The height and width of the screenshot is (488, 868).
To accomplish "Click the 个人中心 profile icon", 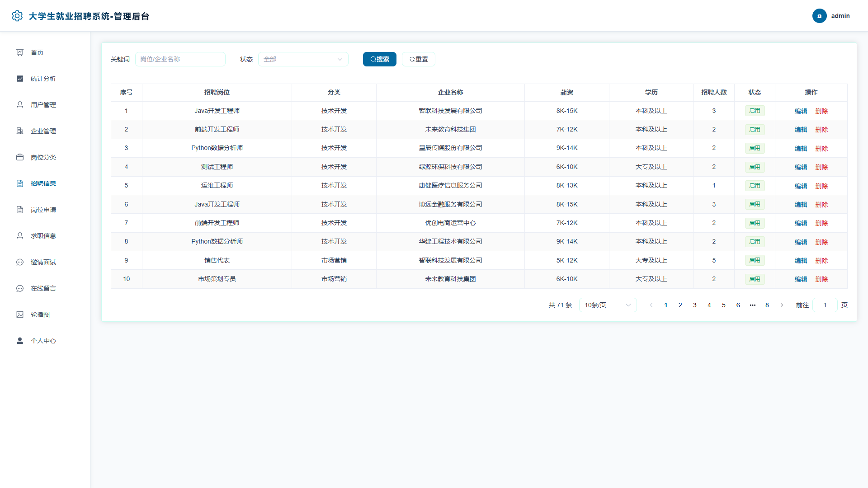I will pyautogui.click(x=20, y=341).
